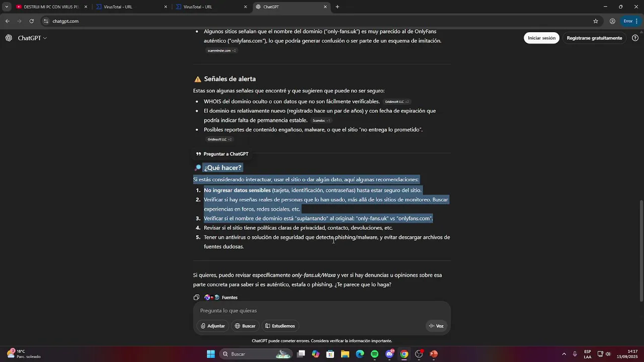Start voice mode with Voz button
The image size is (644, 362).
pos(436,326)
